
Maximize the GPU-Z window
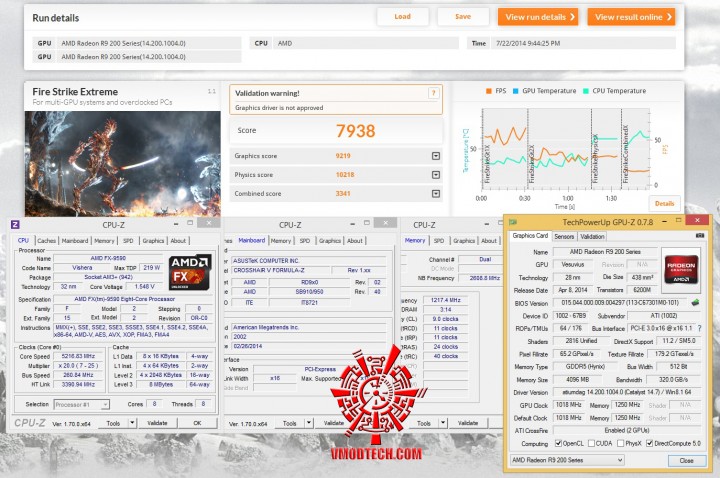[678, 221]
